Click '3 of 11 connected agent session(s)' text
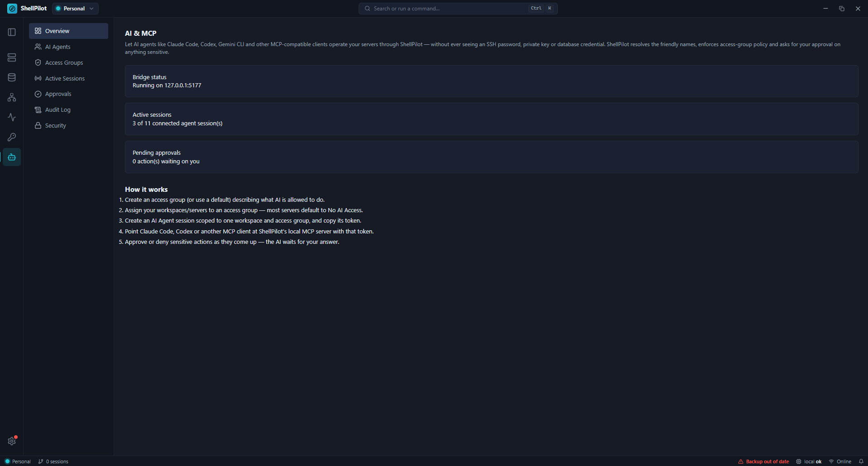This screenshot has width=868, height=466. click(x=177, y=124)
